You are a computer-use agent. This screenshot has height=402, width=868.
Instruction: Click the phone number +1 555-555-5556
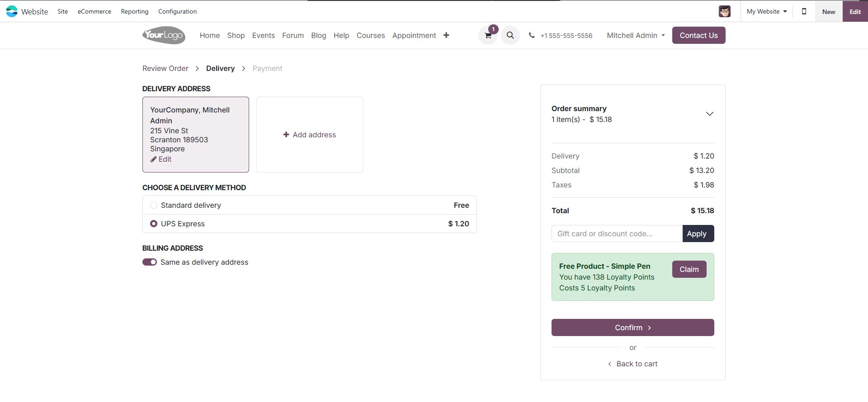coord(566,36)
